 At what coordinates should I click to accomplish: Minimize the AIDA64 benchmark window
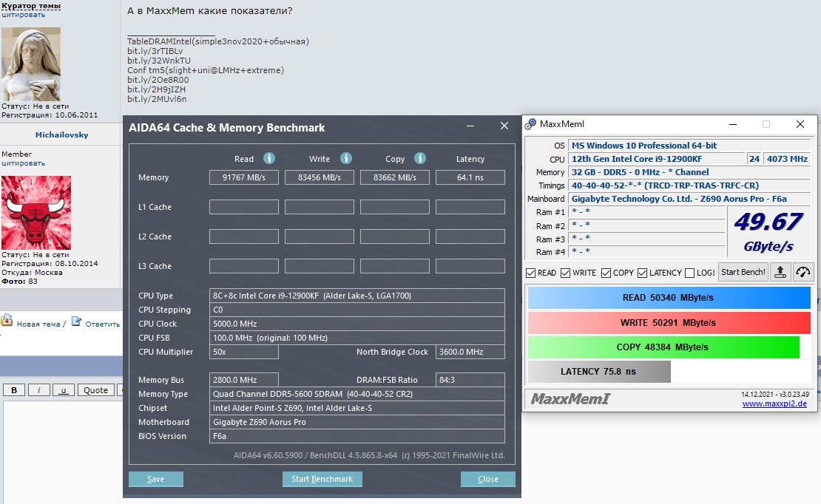(470, 126)
